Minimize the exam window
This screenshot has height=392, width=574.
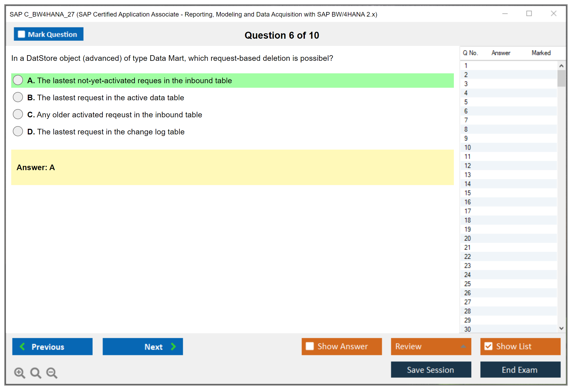point(505,14)
